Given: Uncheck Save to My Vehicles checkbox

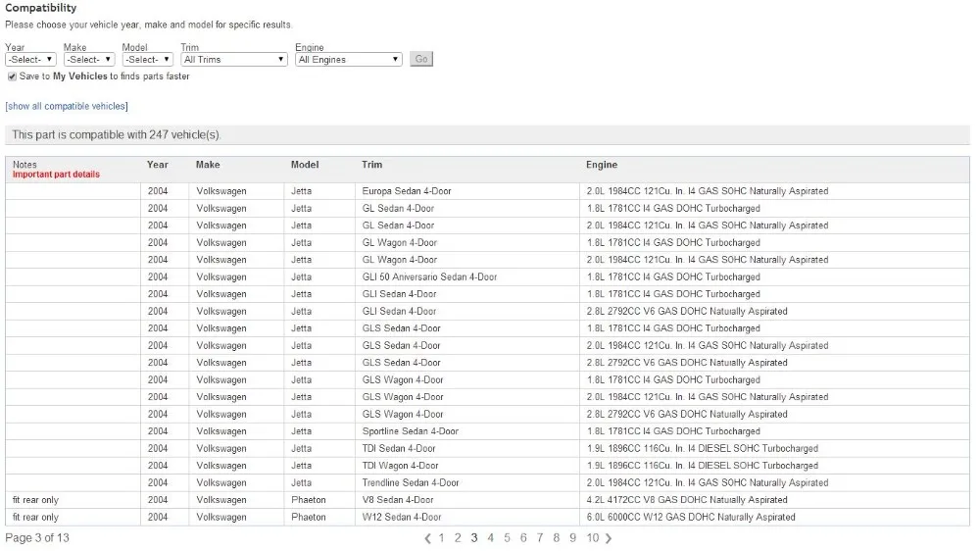Looking at the screenshot, I should [x=12, y=76].
